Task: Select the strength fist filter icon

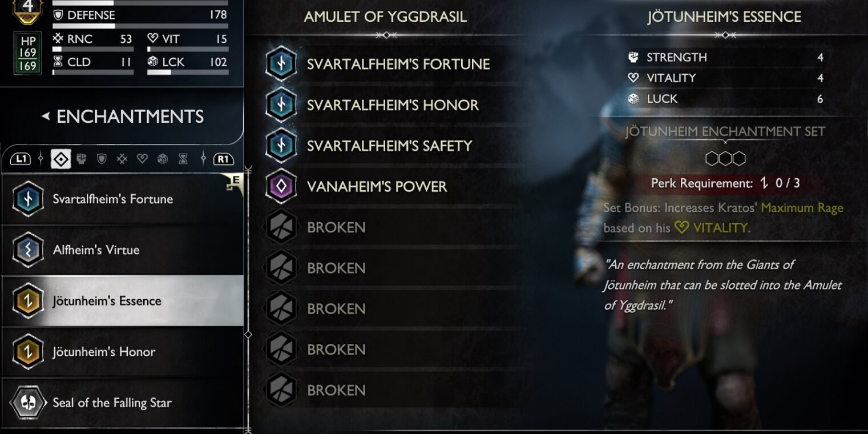Action: (x=81, y=159)
